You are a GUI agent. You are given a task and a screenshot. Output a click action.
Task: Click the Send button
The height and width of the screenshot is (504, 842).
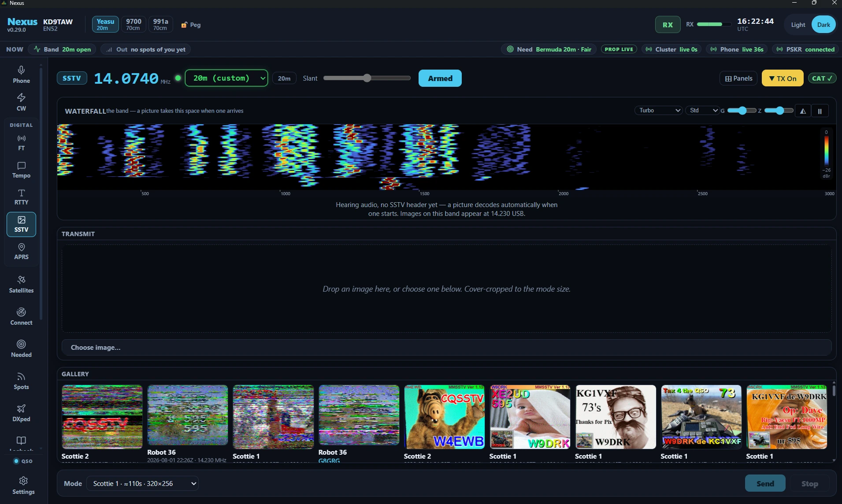point(765,483)
